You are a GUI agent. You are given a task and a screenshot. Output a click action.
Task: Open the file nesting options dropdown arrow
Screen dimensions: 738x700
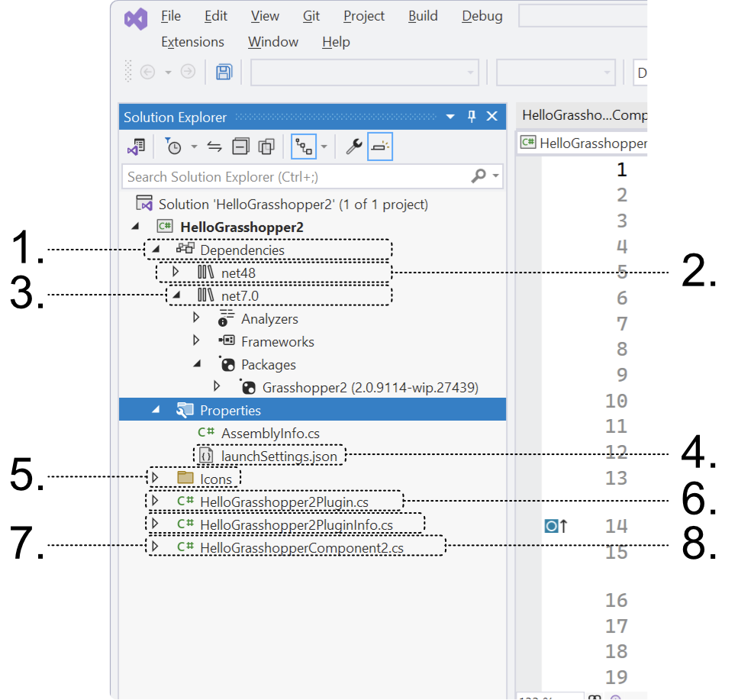click(x=324, y=147)
